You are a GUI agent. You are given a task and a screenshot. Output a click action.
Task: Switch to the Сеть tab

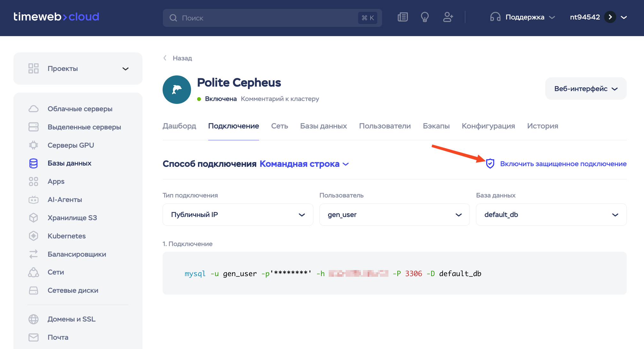[x=280, y=126]
